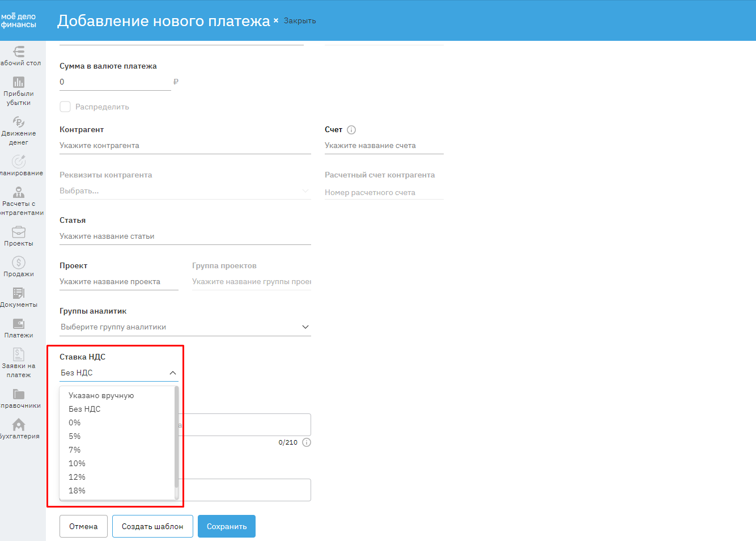Focus the Контрагент input field
This screenshot has width=756, height=541.
click(185, 146)
